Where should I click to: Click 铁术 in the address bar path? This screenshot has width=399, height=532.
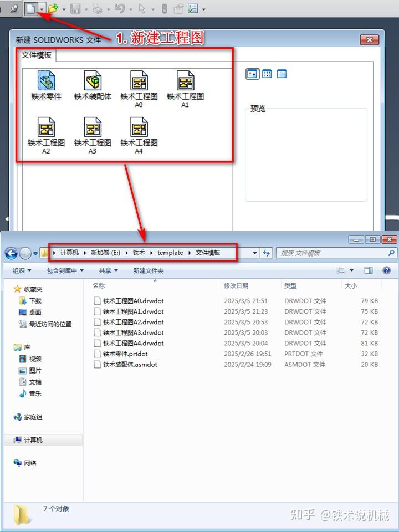139,253
